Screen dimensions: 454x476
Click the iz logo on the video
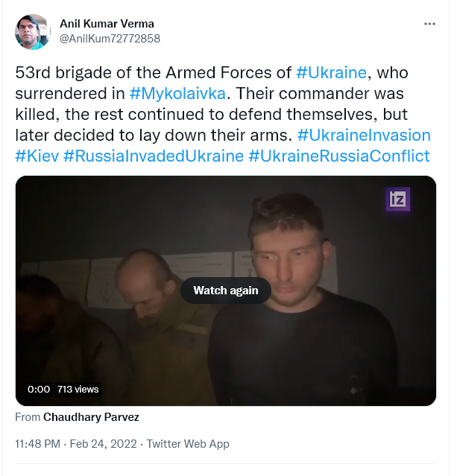pos(397,200)
